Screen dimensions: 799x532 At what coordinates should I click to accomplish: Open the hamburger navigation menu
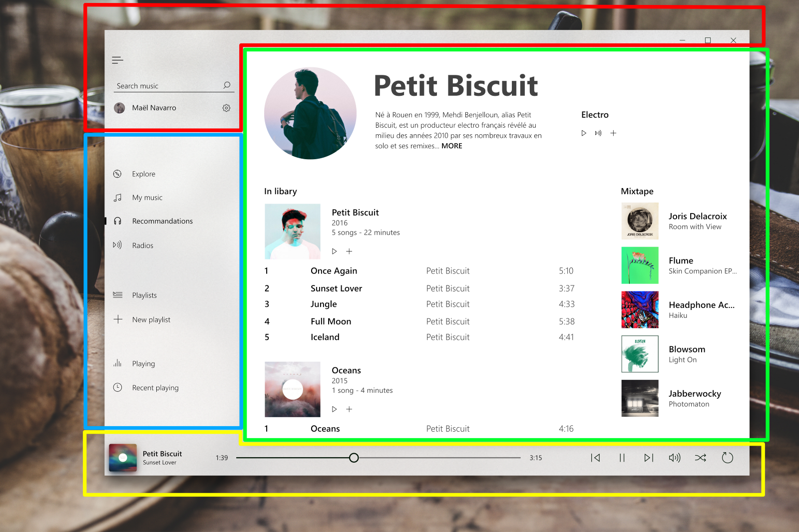pyautogui.click(x=117, y=60)
